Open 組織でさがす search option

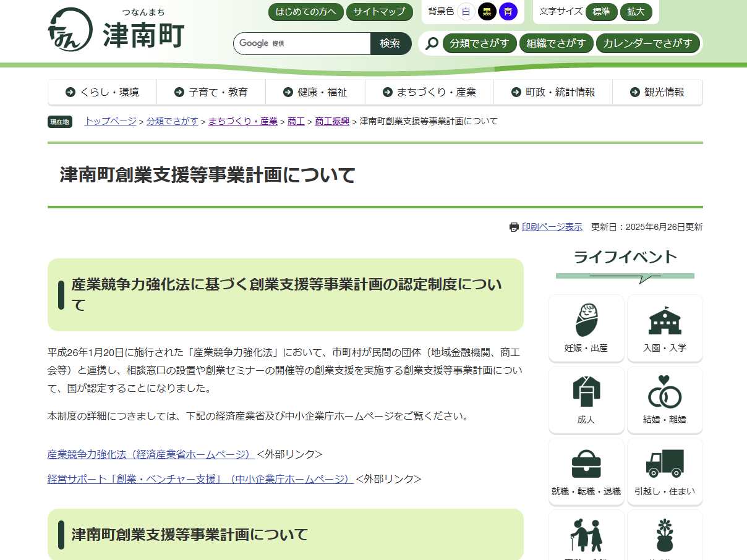pyautogui.click(x=556, y=43)
